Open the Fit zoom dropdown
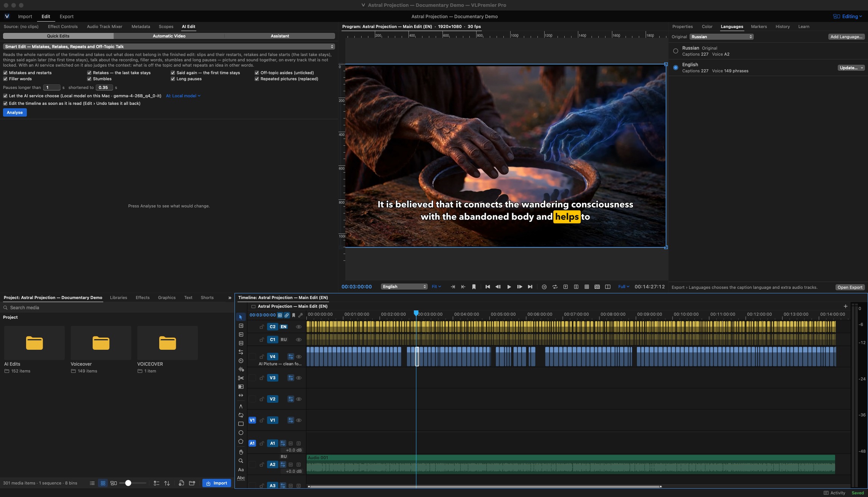The height and width of the screenshot is (497, 868). tap(436, 287)
